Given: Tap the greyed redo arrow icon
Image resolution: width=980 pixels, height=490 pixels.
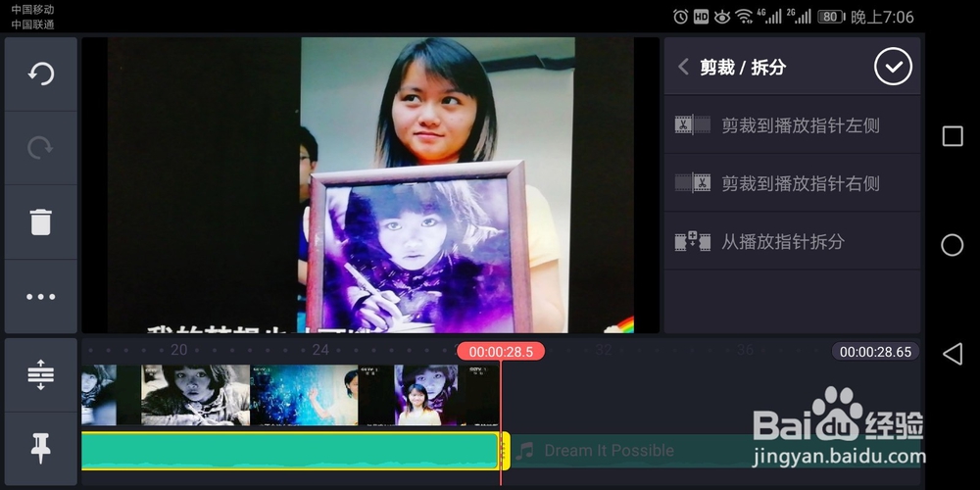Looking at the screenshot, I should point(40,148).
